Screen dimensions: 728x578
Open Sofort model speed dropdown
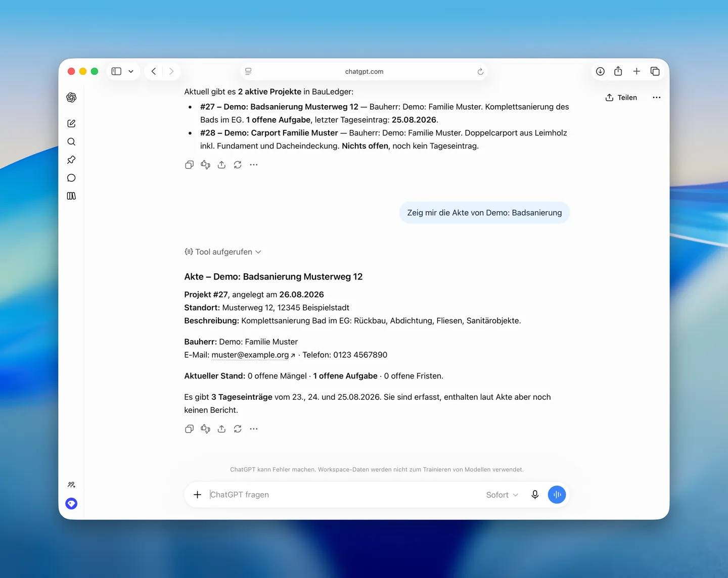[x=502, y=495]
